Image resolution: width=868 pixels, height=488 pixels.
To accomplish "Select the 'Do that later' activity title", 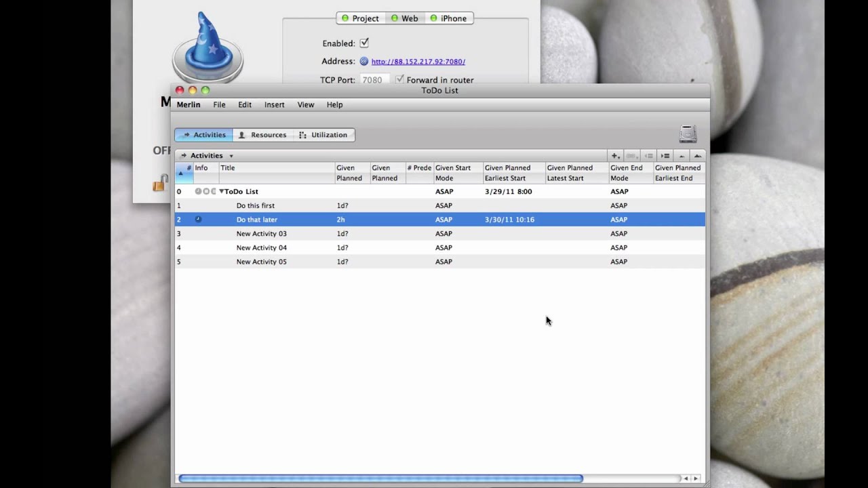I will pos(256,220).
